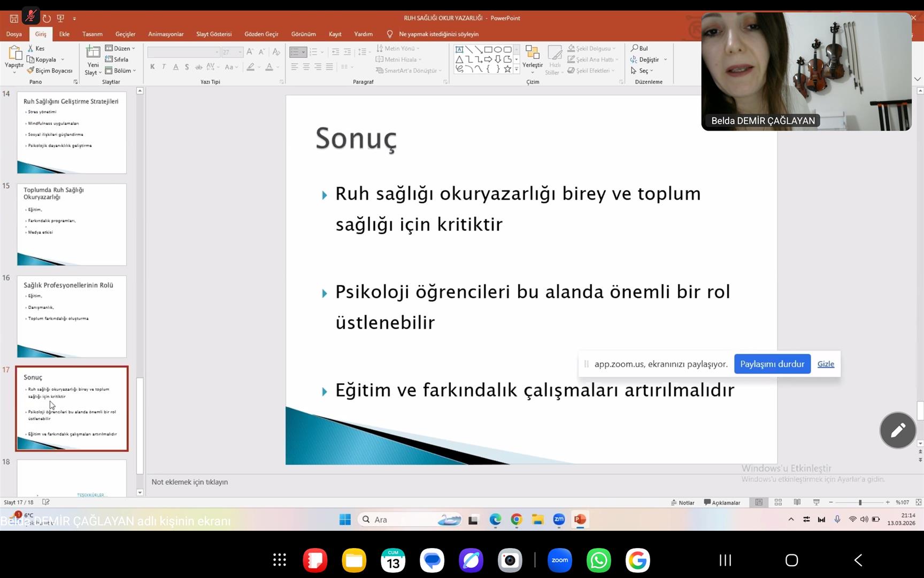Screen dimensions: 924x578
Task: Switch to the Slayt Gösterisi tab
Action: 213,34
